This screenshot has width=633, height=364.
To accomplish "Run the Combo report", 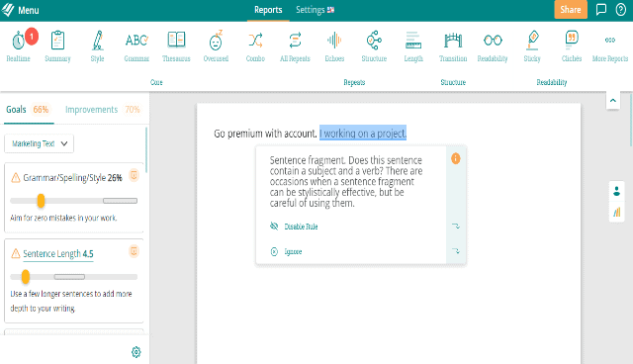I will click(x=255, y=45).
